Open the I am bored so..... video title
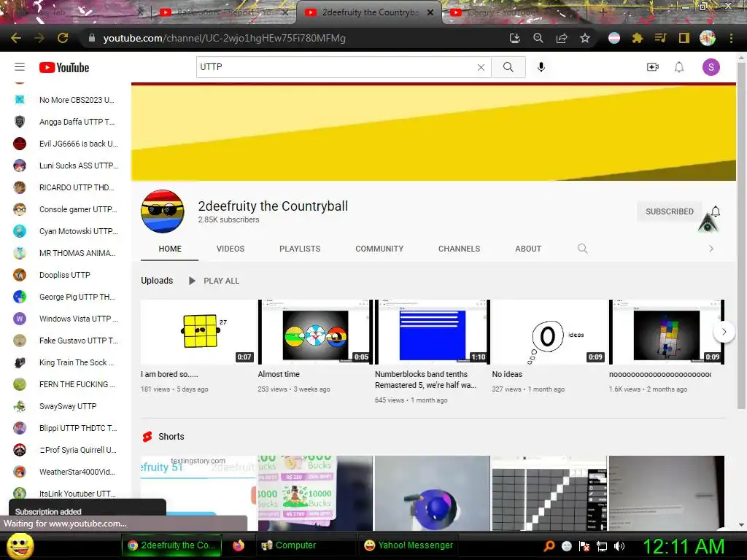The height and width of the screenshot is (560, 747). [169, 374]
